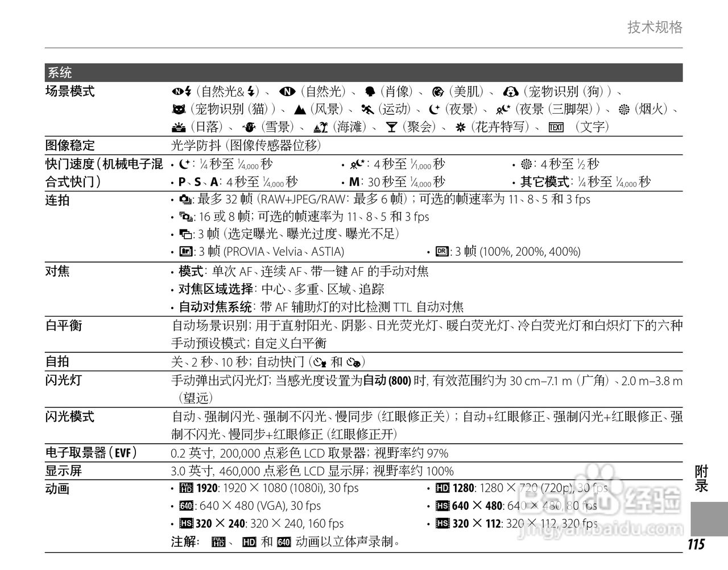Click the HS icon beside 320 × 112
This screenshot has width=728, height=570.
[x=442, y=523]
